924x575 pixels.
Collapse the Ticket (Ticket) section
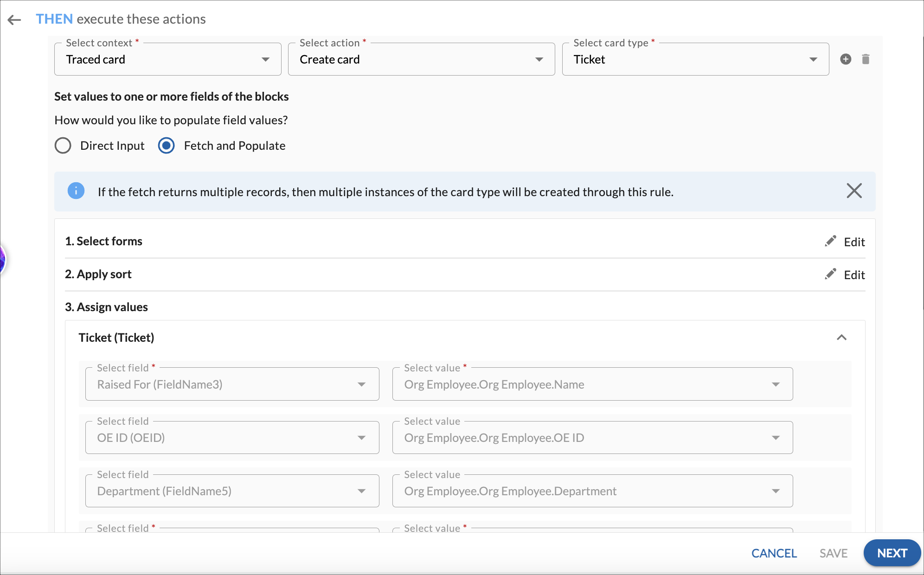(841, 338)
